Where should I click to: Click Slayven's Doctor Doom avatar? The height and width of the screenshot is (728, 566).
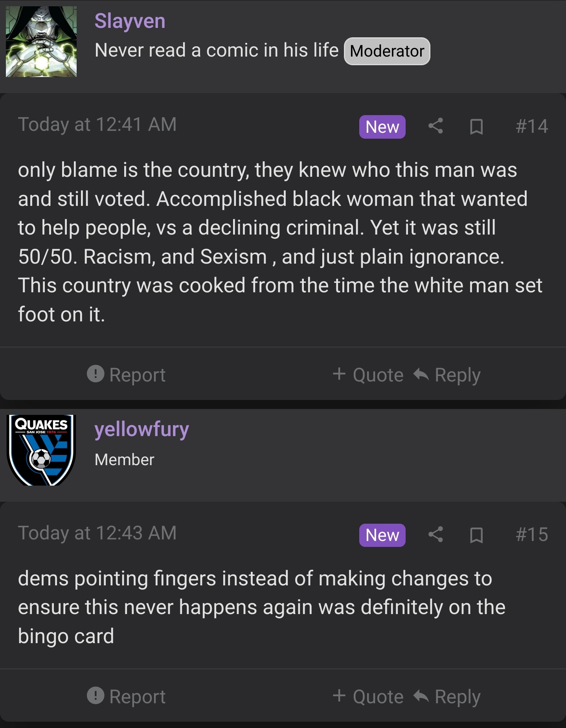pyautogui.click(x=41, y=42)
